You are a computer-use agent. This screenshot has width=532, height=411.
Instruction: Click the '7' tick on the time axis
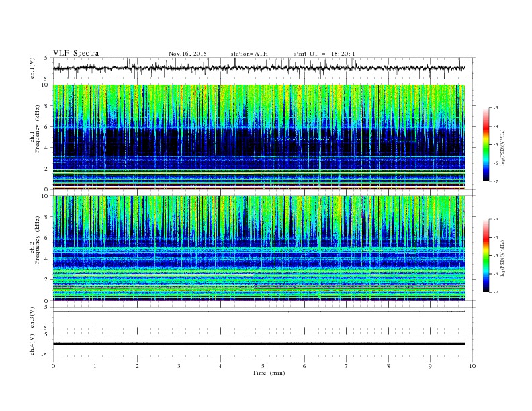[x=346, y=366]
